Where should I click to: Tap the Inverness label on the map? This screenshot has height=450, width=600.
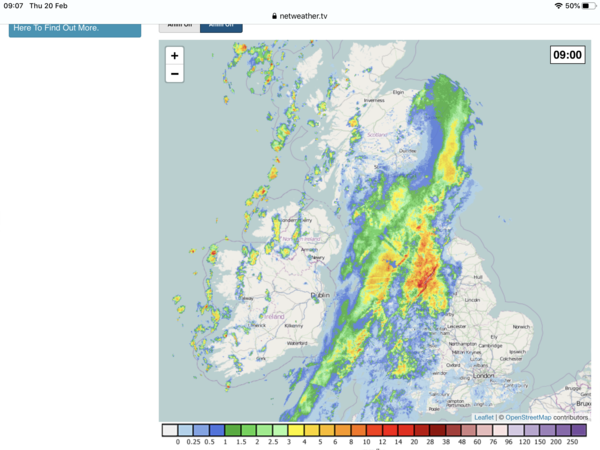coord(374,100)
